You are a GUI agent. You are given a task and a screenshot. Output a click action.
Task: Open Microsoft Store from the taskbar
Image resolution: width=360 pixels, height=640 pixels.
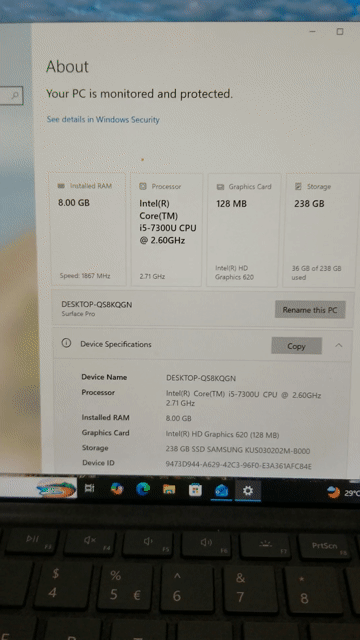(195, 490)
